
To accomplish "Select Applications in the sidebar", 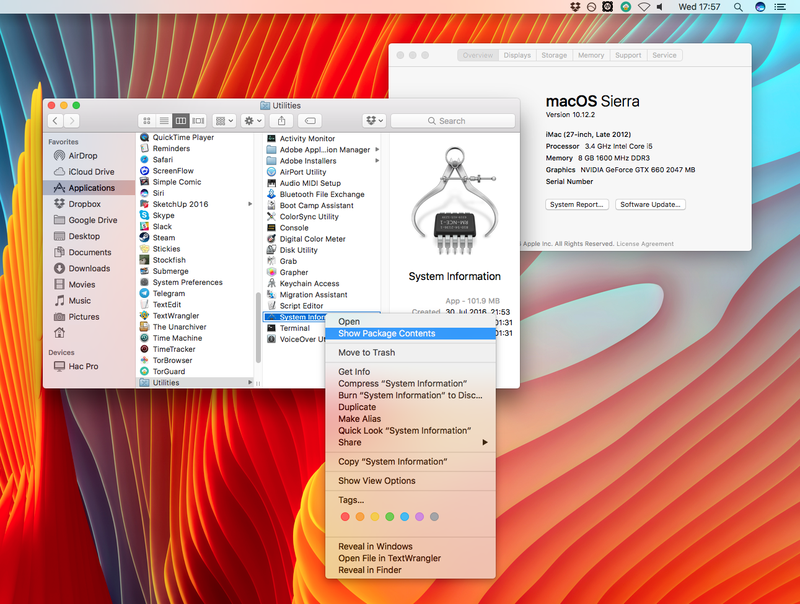I will 89,188.
